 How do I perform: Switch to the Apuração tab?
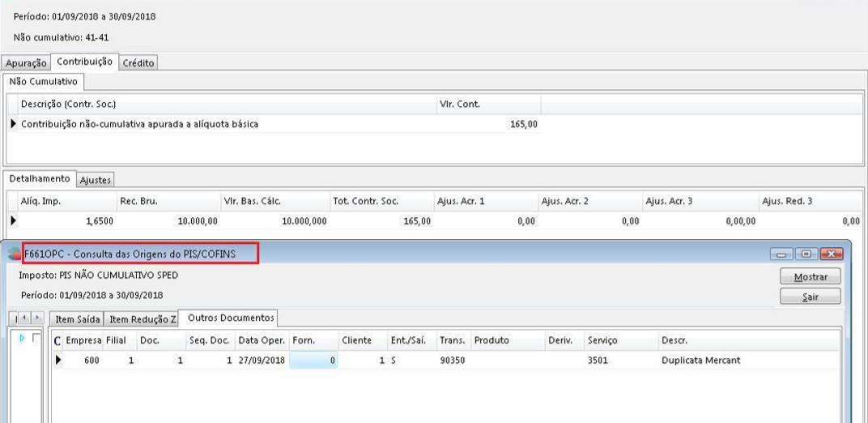[x=26, y=63]
